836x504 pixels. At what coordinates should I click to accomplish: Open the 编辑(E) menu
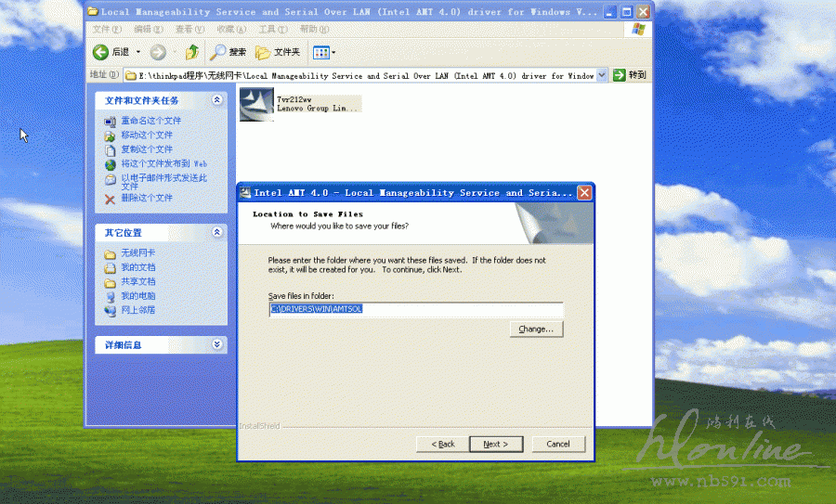(149, 30)
